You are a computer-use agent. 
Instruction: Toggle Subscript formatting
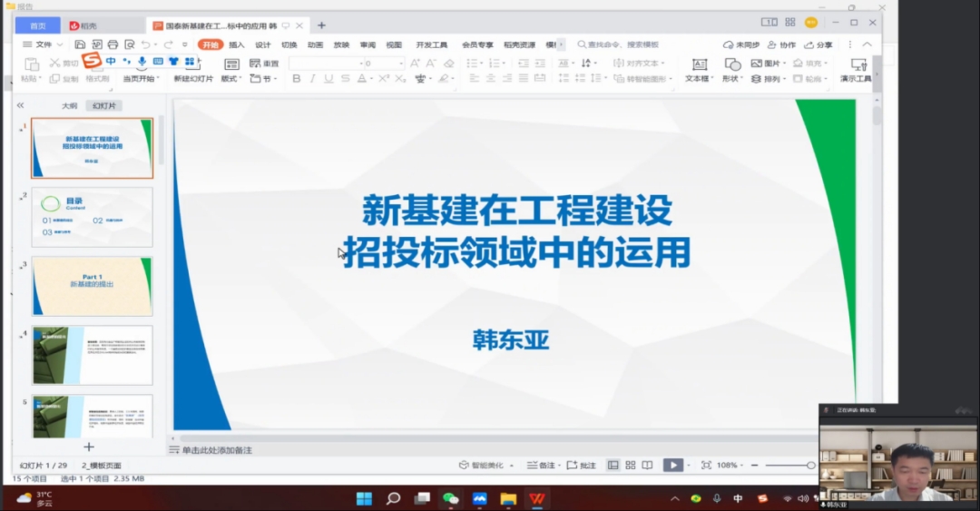pyautogui.click(x=401, y=79)
